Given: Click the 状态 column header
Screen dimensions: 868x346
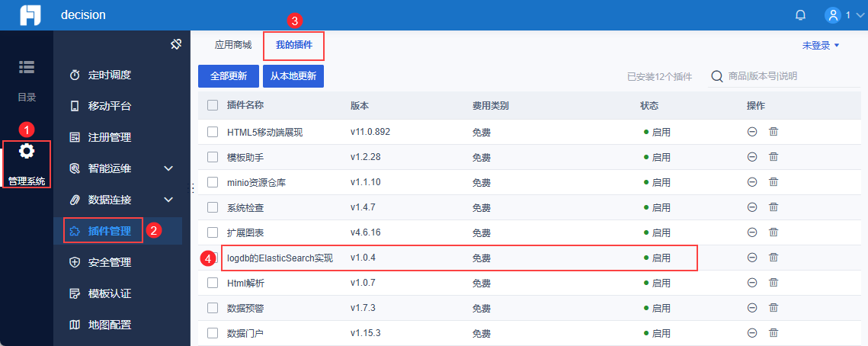Looking at the screenshot, I should coord(649,106).
